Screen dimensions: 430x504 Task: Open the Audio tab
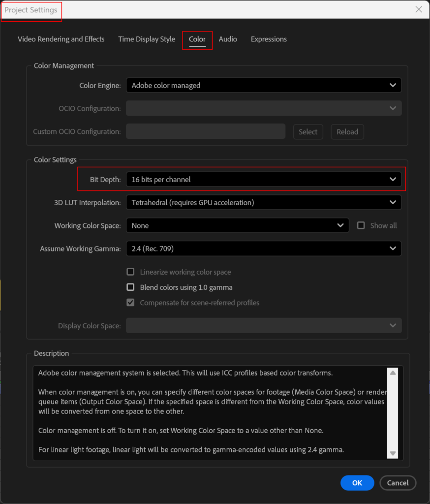click(x=228, y=39)
